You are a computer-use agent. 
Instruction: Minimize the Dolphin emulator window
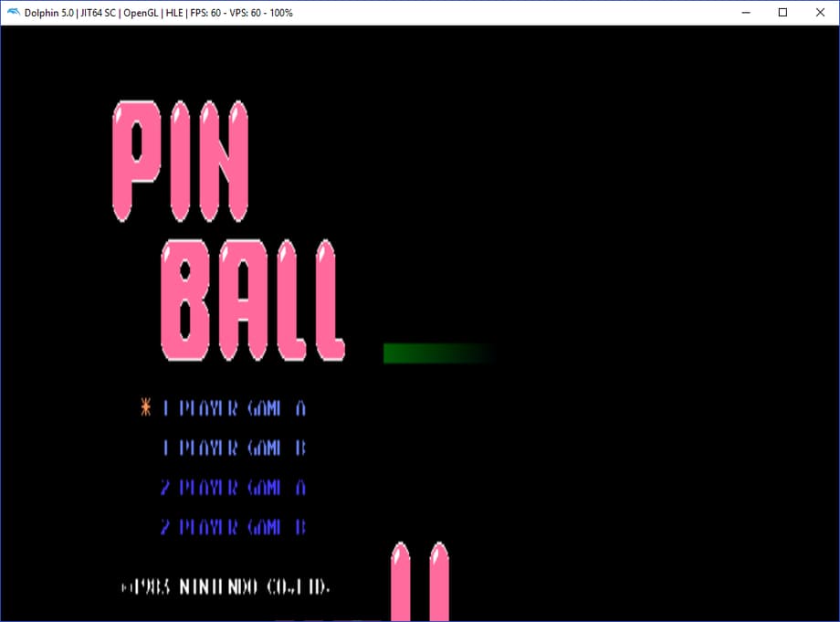point(740,13)
